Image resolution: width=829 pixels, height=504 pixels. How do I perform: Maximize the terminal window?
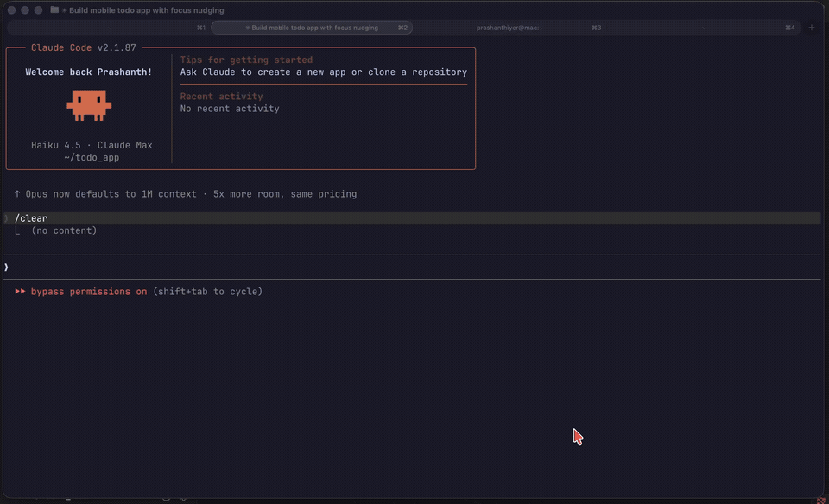[x=38, y=10]
